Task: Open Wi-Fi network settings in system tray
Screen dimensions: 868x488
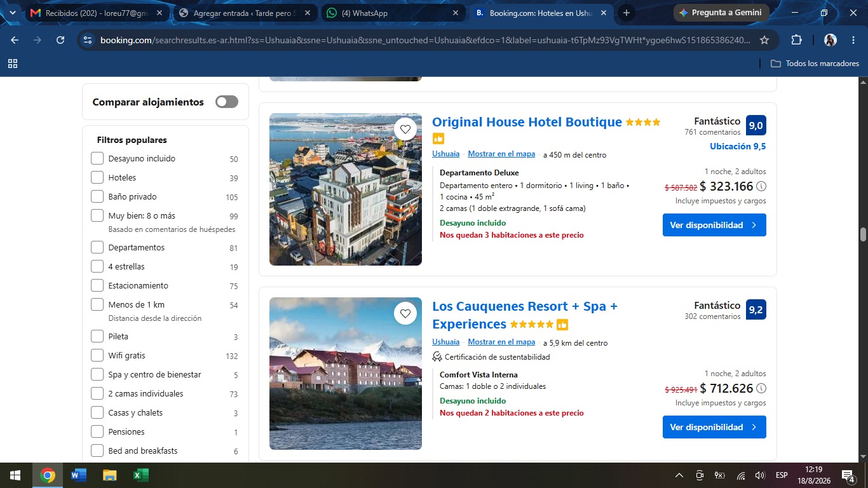Action: [x=741, y=475]
